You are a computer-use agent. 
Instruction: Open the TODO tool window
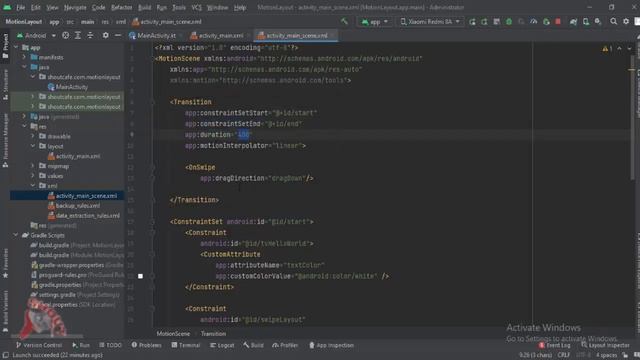[110, 345]
